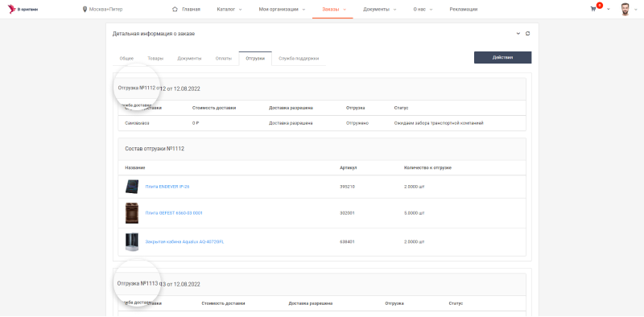
Task: Expand the Заказы dropdown arrow
Action: point(345,9)
